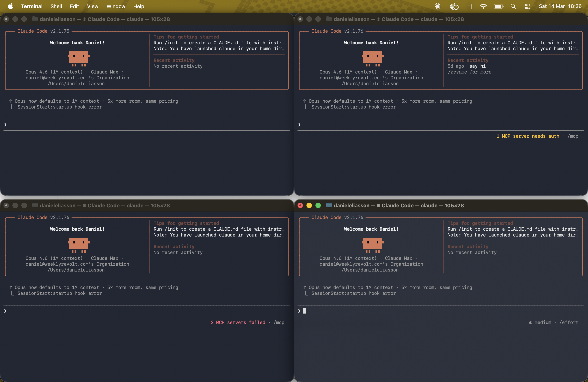Image resolution: width=588 pixels, height=382 pixels.
Task: Click the battery status icon
Action: tap(498, 6)
